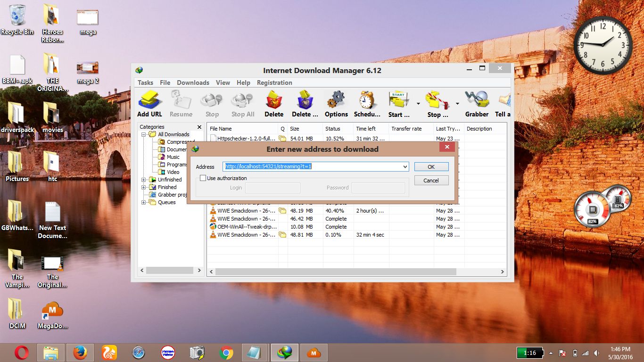Select the Httpschecker-1.2.0-full download row

pos(357,139)
